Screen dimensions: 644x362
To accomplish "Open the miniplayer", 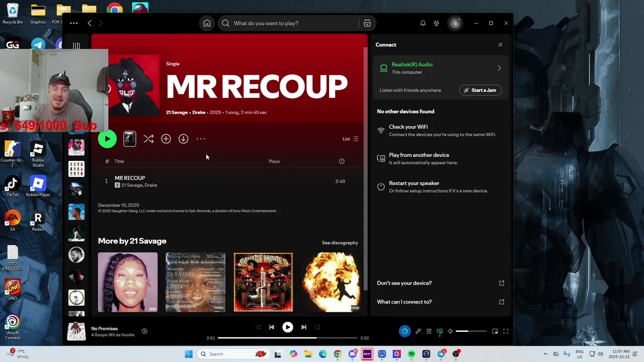I will (x=495, y=331).
